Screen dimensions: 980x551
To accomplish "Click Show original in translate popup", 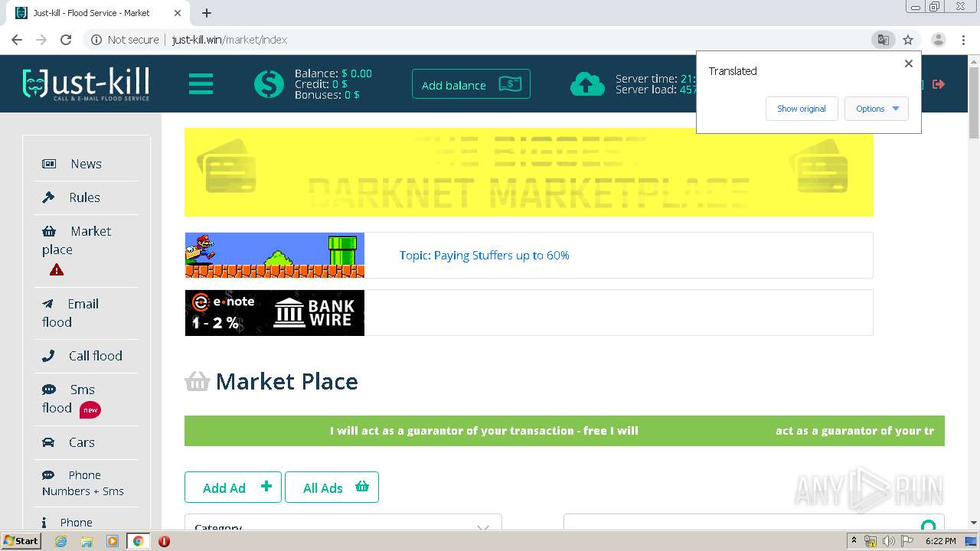I will [x=801, y=109].
